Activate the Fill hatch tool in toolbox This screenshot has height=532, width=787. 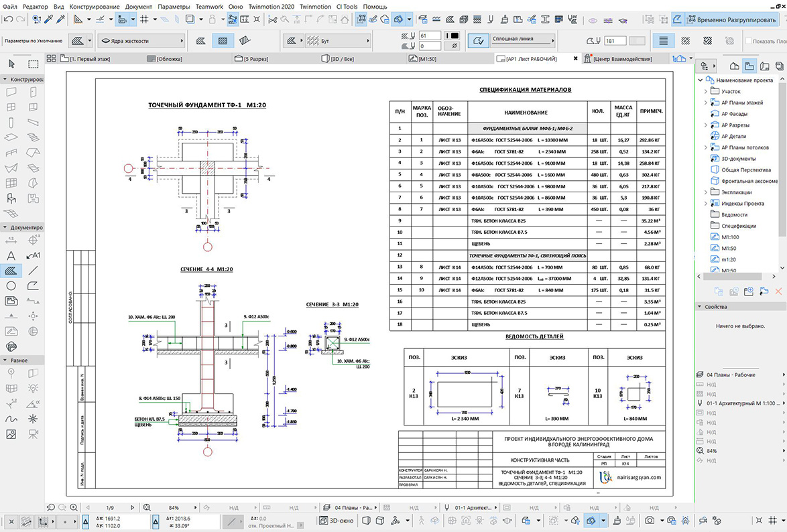pos(11,271)
